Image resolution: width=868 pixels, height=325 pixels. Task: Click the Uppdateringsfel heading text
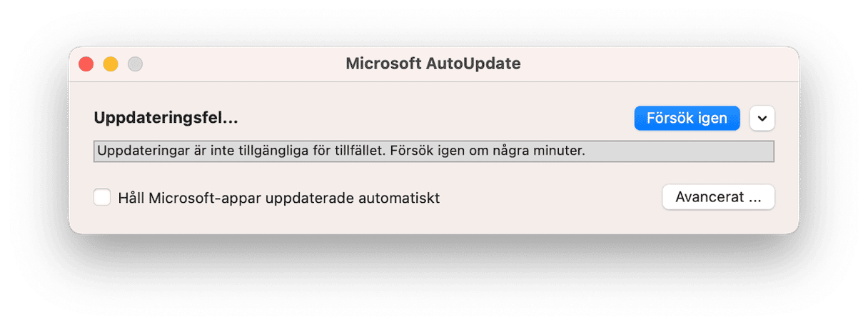(166, 119)
